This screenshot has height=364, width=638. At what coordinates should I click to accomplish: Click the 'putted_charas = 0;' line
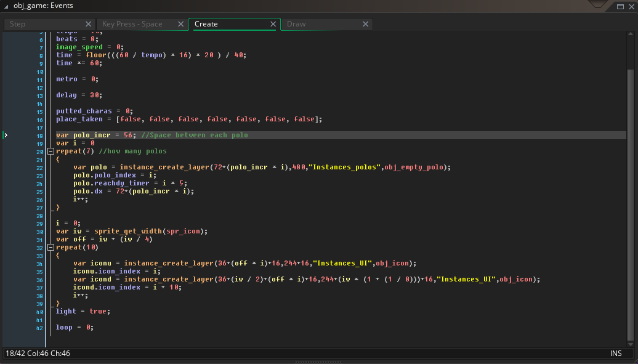click(94, 111)
